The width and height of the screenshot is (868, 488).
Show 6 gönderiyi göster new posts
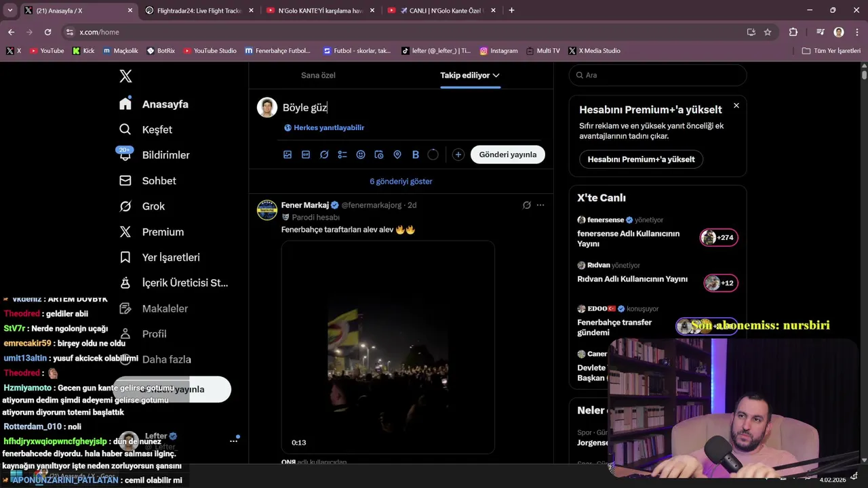coord(401,182)
